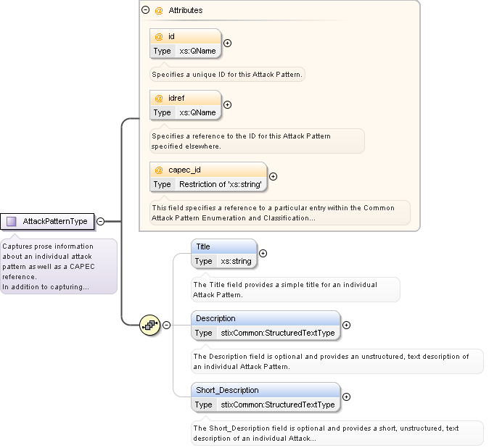489x448 pixels.
Task: Click the @ icon on idref attribute
Action: tap(159, 98)
